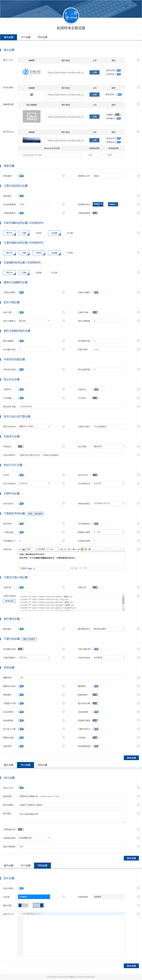The image size is (142, 980).
Task: Switch to 色彩设置 tab under the page title
Action: click(42, 37)
